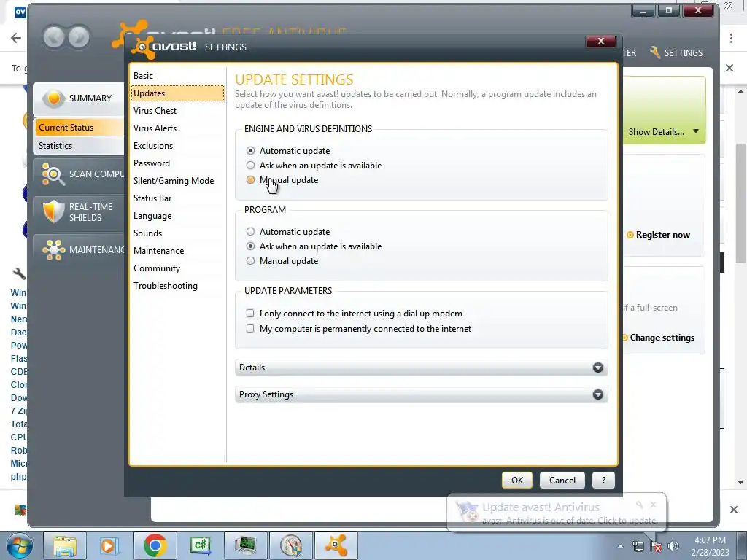Click the avast taskbar icon

[x=336, y=545]
